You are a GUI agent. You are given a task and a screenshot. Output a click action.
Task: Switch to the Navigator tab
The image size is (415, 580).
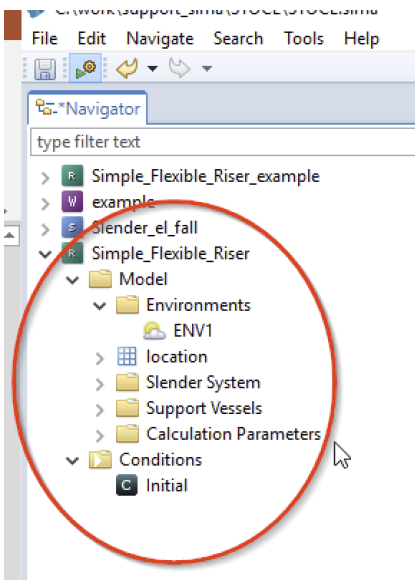pyautogui.click(x=88, y=108)
